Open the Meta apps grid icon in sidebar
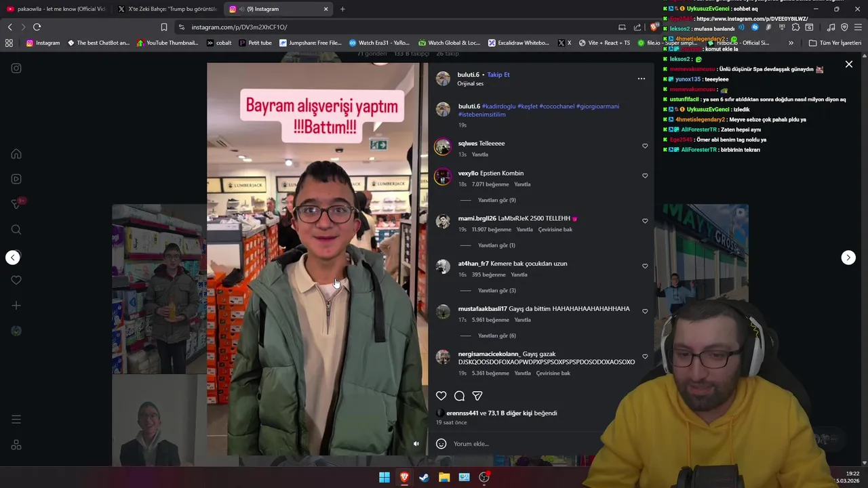868x488 pixels. [x=16, y=445]
